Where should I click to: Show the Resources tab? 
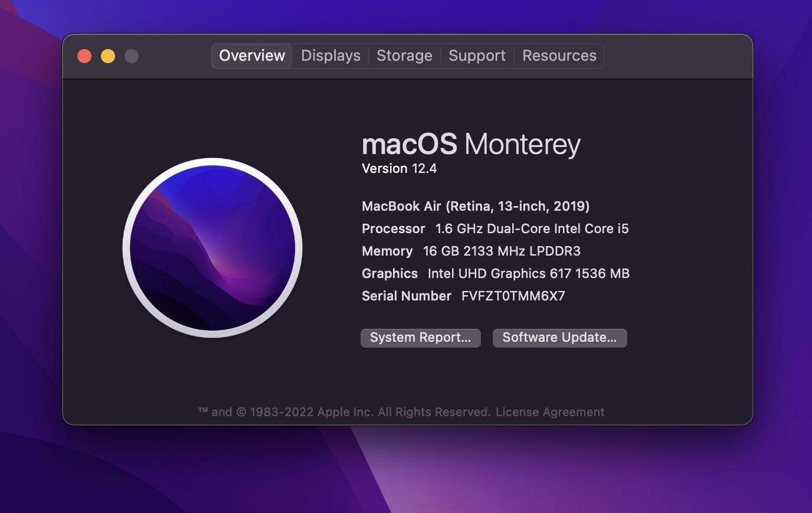pyautogui.click(x=559, y=56)
